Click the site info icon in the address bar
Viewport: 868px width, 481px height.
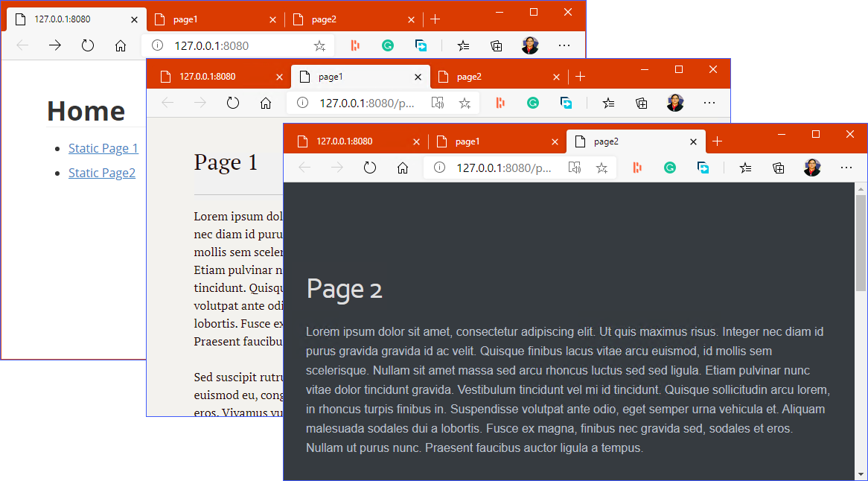coord(438,168)
